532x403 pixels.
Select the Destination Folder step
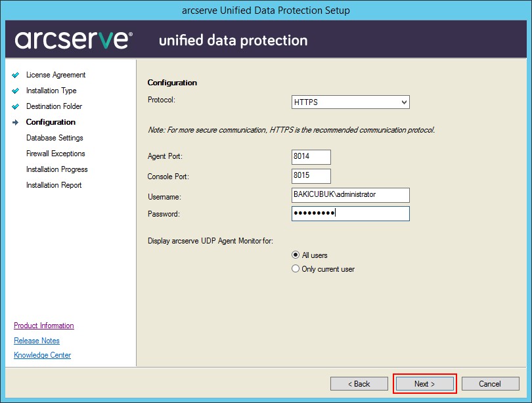(x=55, y=106)
